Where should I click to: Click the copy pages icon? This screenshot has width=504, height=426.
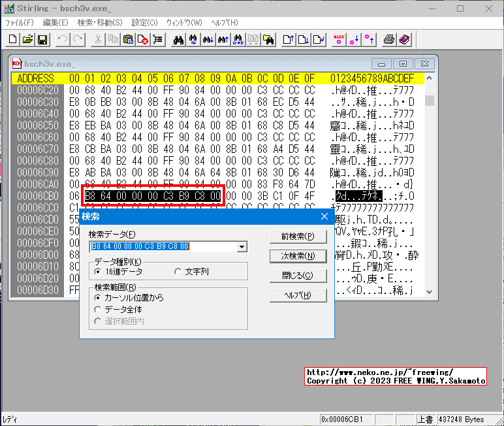point(113,40)
